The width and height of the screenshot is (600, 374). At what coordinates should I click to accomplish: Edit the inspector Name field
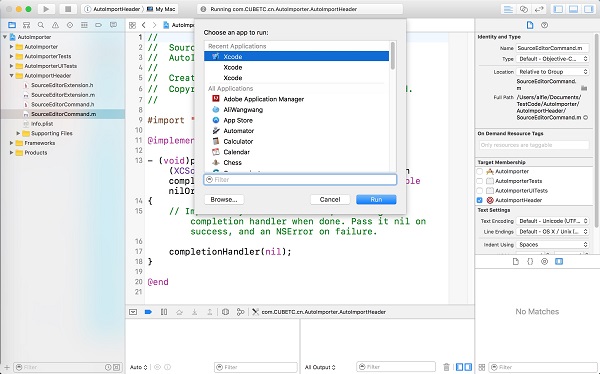coord(552,48)
